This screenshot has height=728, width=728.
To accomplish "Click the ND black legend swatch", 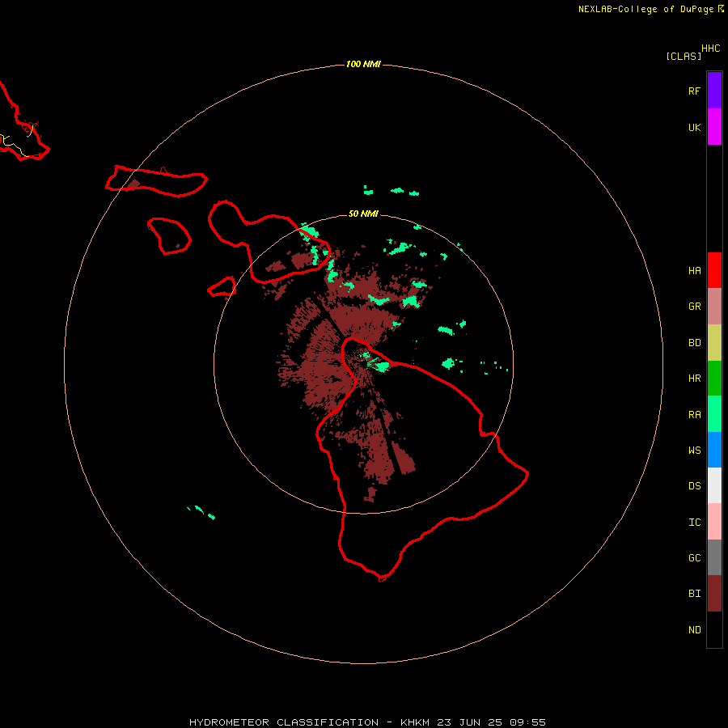I will (x=714, y=629).
